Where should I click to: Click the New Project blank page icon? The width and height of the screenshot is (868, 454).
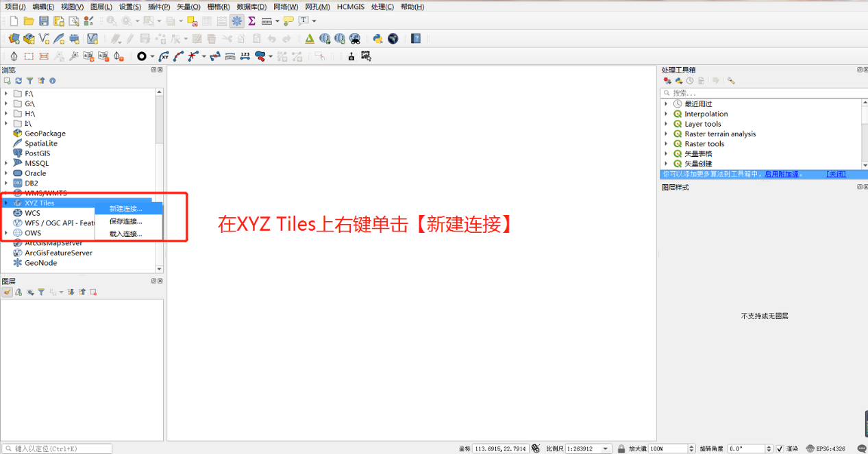click(14, 21)
